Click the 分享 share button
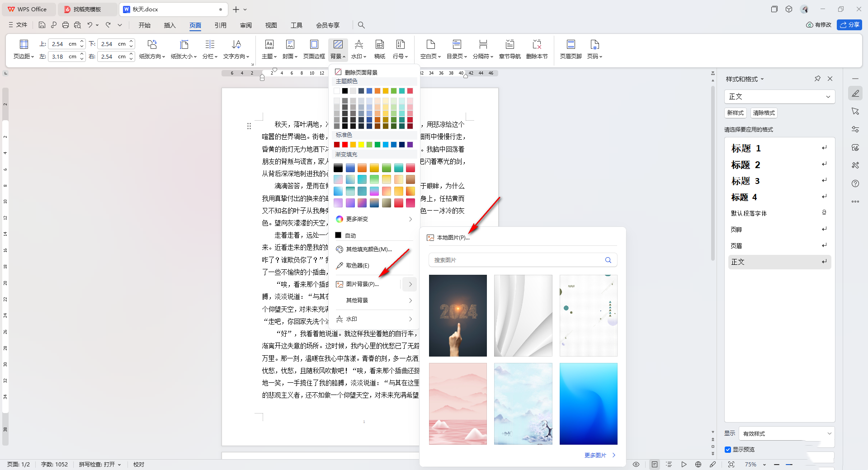The width and height of the screenshot is (868, 470). [849, 24]
